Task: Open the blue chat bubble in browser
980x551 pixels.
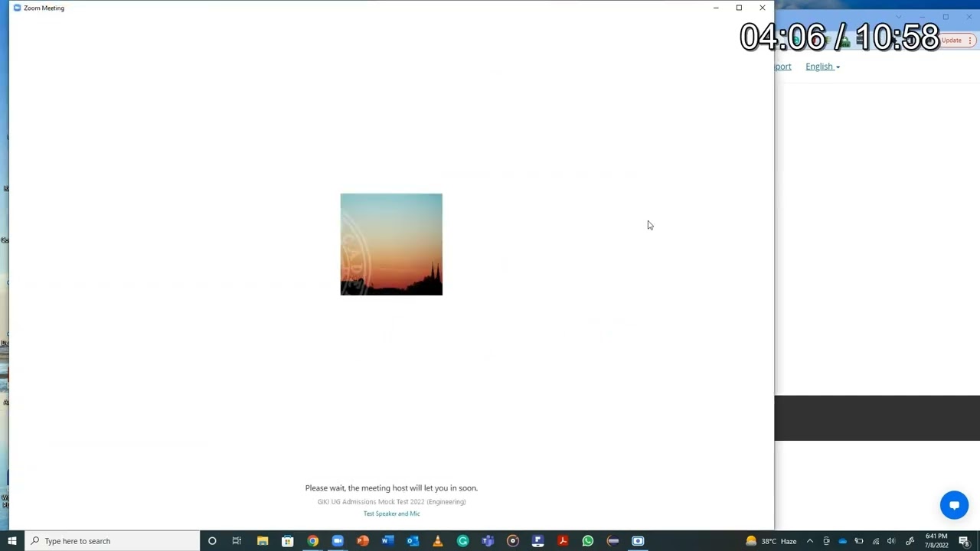Action: pos(954,505)
